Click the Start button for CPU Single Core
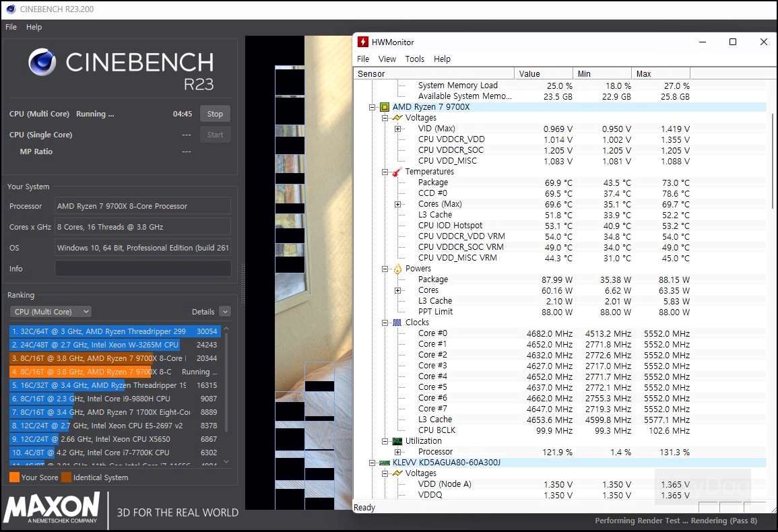Viewport: 778px width, 532px height. click(x=215, y=135)
